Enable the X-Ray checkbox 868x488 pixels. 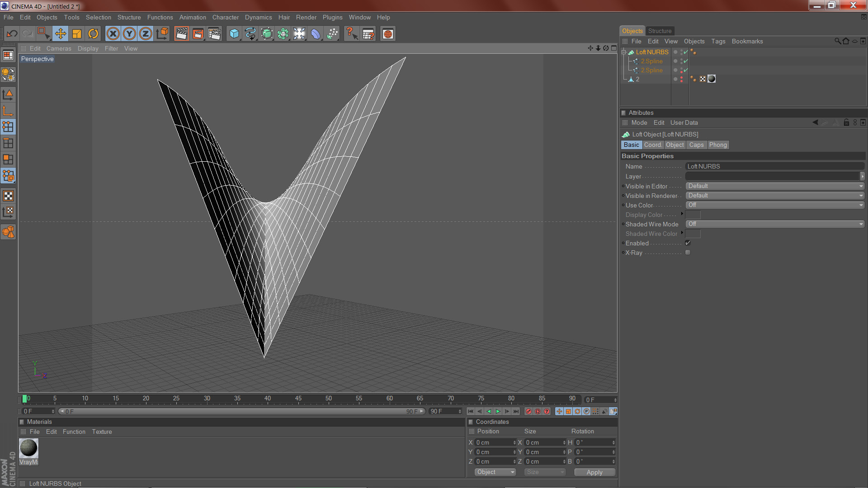click(x=688, y=253)
